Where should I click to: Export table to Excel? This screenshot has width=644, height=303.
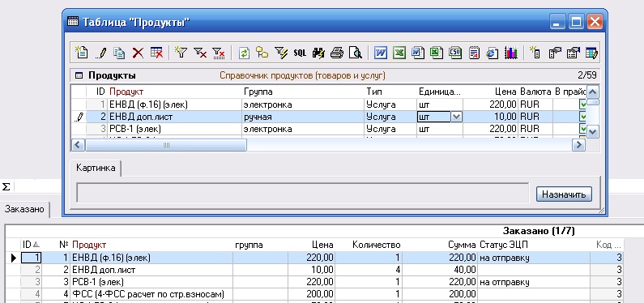399,53
